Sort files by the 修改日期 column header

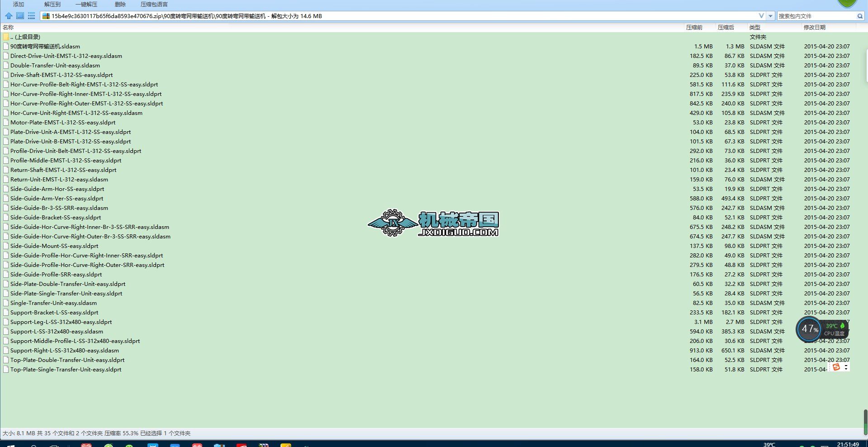(815, 28)
